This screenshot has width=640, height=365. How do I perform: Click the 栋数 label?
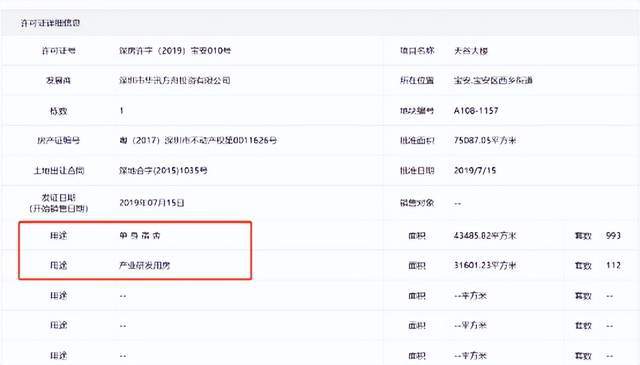click(58, 111)
